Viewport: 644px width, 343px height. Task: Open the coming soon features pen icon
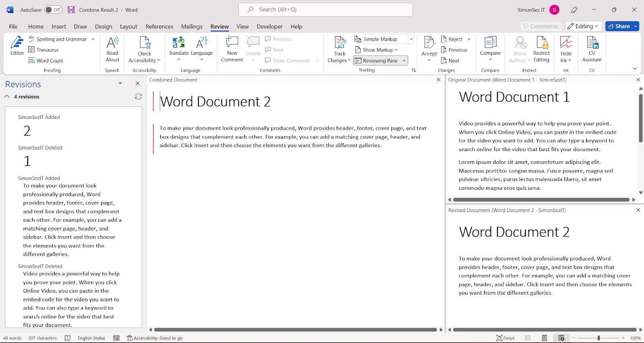(574, 10)
